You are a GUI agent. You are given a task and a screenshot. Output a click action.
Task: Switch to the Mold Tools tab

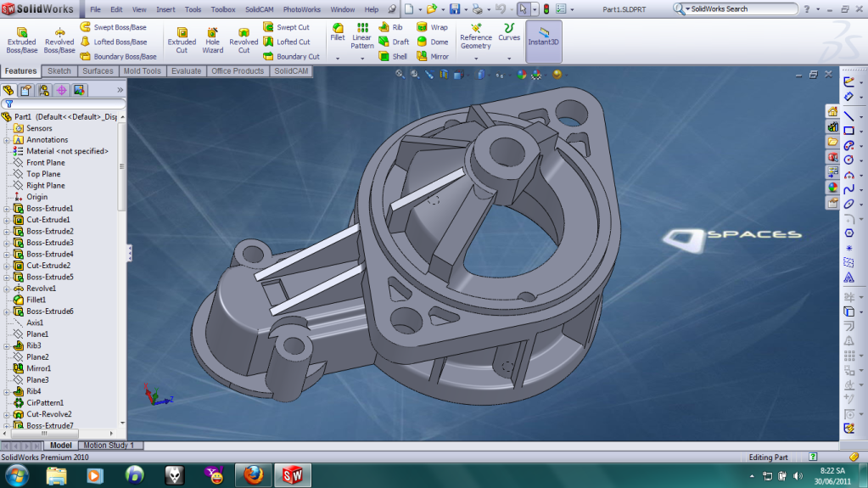[143, 71]
